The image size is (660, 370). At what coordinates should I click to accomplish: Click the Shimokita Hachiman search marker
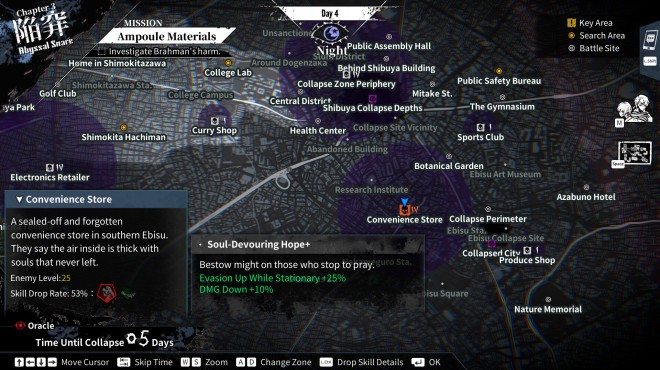pos(123,127)
